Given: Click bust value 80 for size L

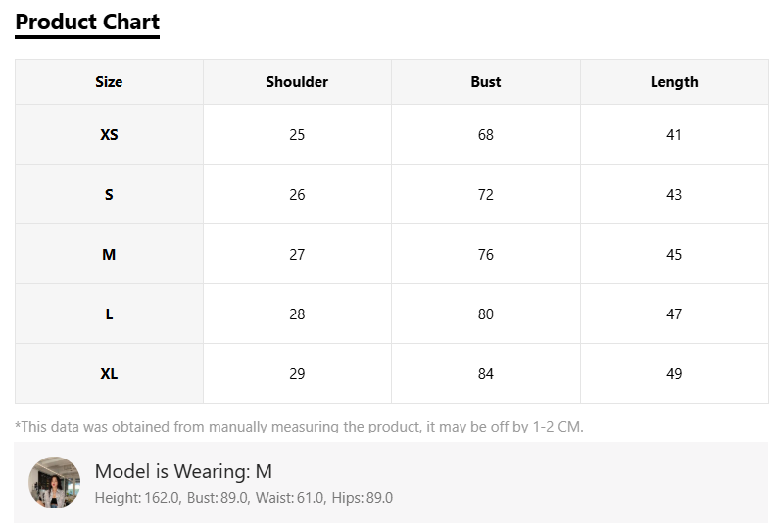Looking at the screenshot, I should click(486, 314).
